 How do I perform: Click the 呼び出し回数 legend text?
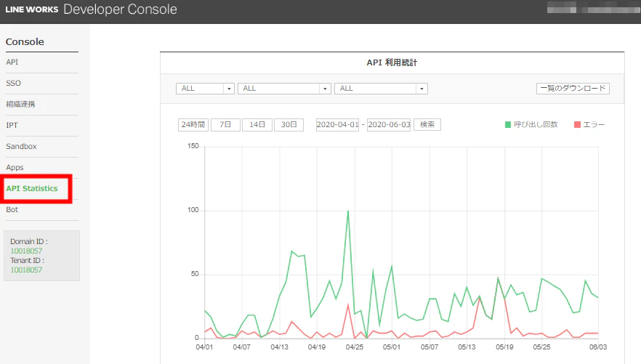[536, 124]
